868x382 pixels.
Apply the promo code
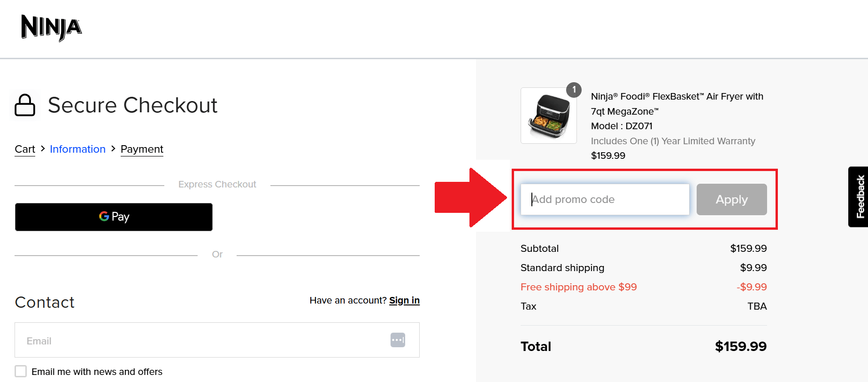(x=731, y=199)
